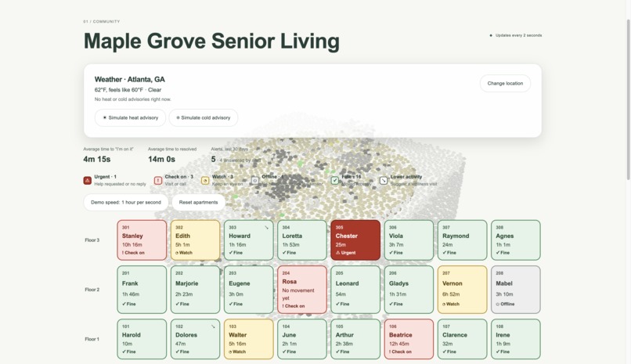The image size is (631, 364).
Task: Click the Lower activity legend arrow icon
Action: point(384,181)
